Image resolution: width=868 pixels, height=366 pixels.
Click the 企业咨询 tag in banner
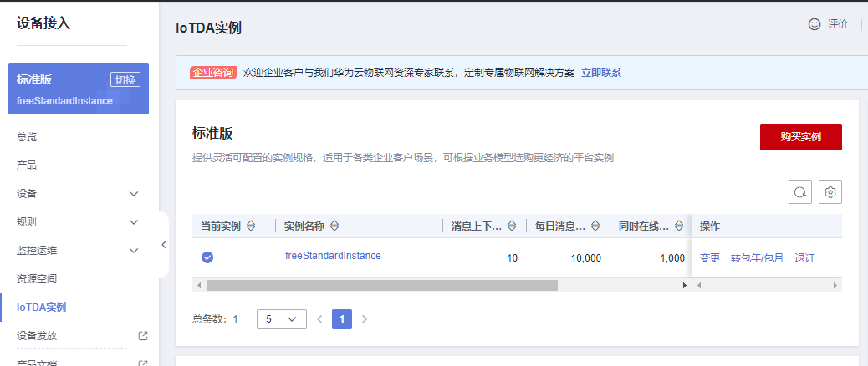213,73
